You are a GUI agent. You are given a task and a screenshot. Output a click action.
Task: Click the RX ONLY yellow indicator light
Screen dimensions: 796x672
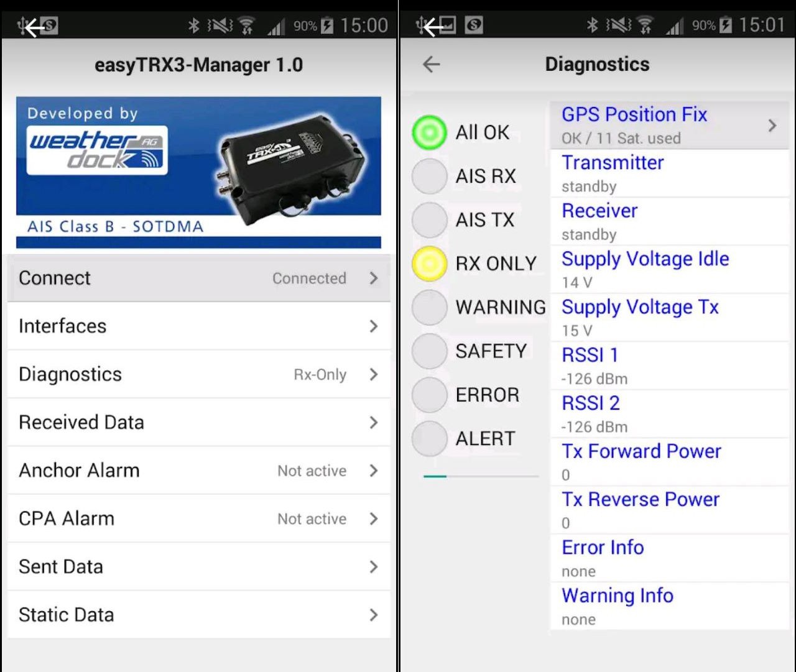tap(429, 264)
